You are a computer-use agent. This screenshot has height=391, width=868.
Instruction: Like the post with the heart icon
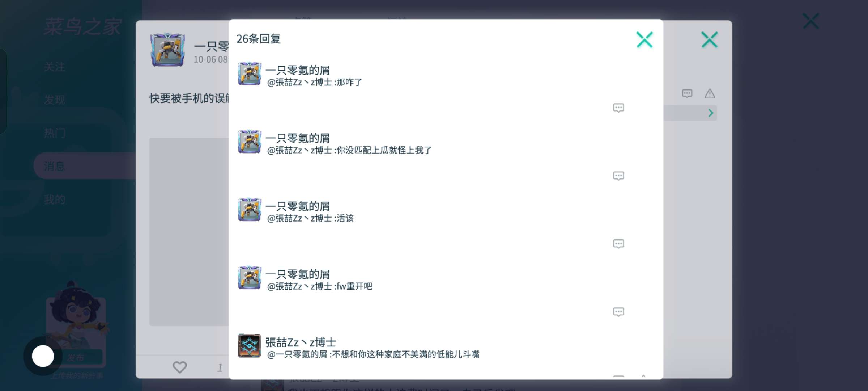click(180, 367)
